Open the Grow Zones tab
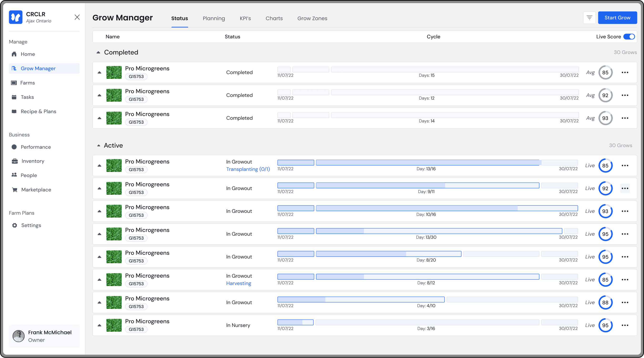 click(x=312, y=19)
